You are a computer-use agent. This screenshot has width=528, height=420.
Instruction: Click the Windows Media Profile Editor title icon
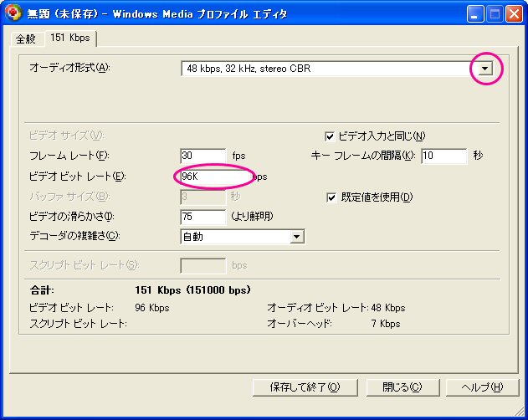click(13, 13)
